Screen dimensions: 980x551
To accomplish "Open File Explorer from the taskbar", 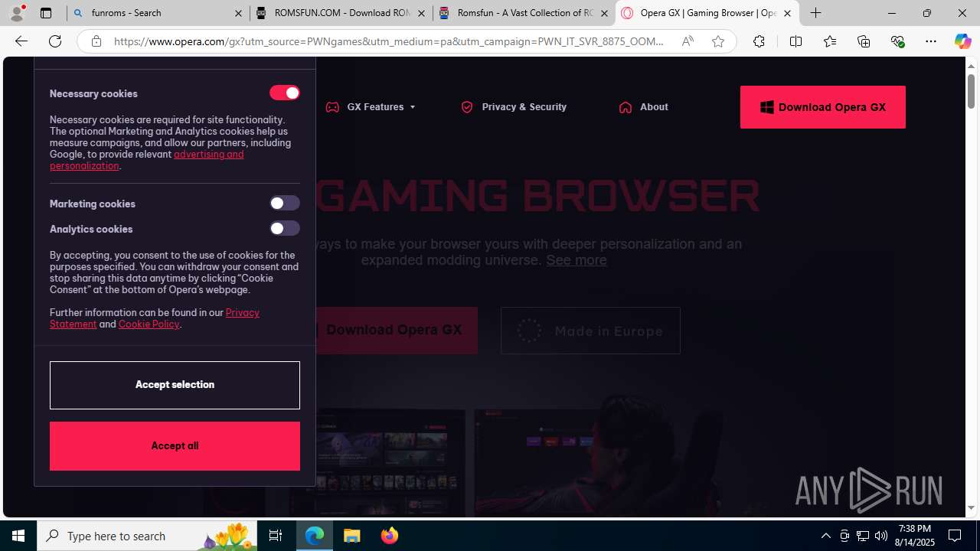I will pyautogui.click(x=352, y=536).
